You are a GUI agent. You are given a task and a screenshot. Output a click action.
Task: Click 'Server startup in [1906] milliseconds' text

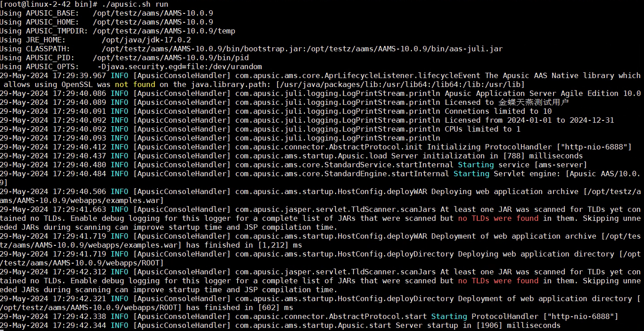click(478, 325)
